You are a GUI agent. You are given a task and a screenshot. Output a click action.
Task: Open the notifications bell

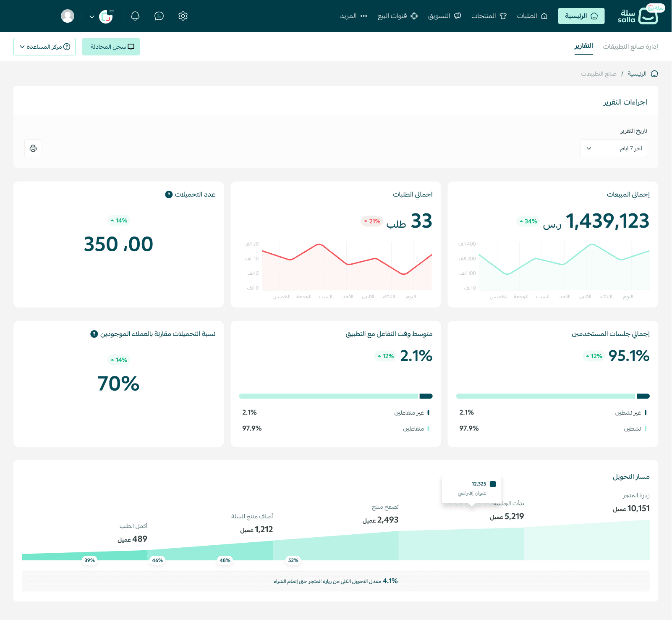coord(135,16)
